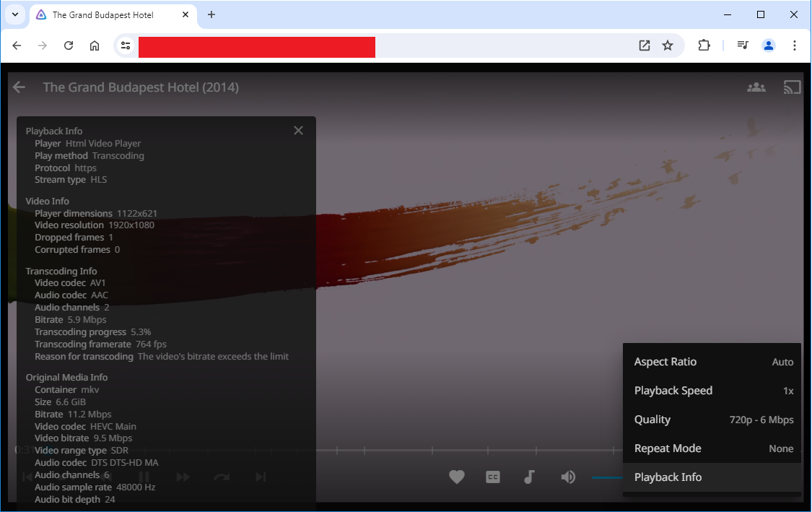Open the SyncPlay group icon
The image size is (812, 512).
click(x=756, y=87)
